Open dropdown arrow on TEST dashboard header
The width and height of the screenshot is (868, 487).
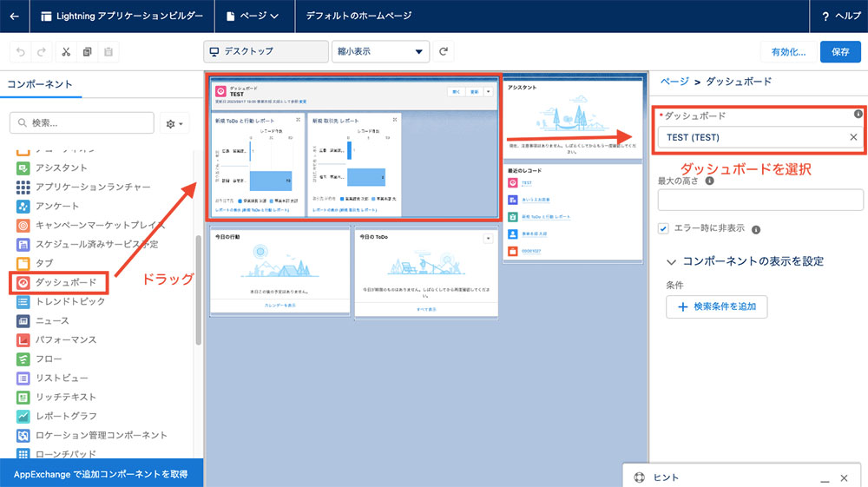488,92
